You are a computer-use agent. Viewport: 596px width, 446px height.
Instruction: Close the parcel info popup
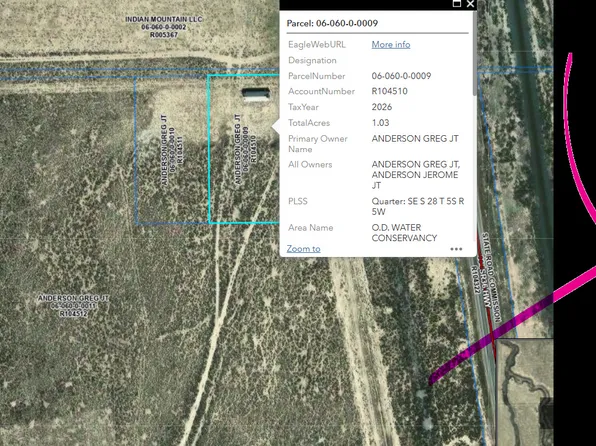coord(470,4)
